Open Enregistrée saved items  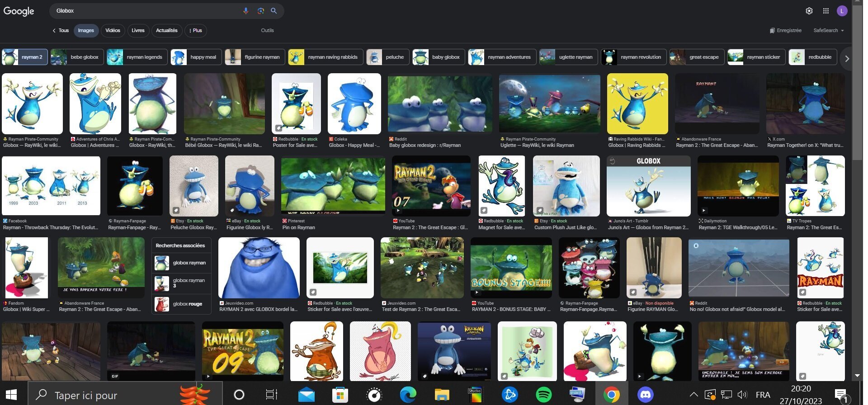pyautogui.click(x=785, y=30)
